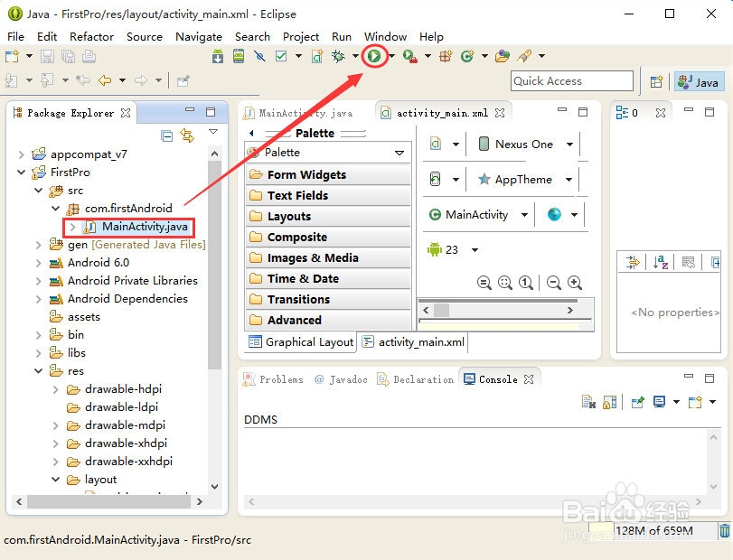Open the Images & Media palette category
Image resolution: width=733 pixels, height=560 pixels.
(328, 258)
